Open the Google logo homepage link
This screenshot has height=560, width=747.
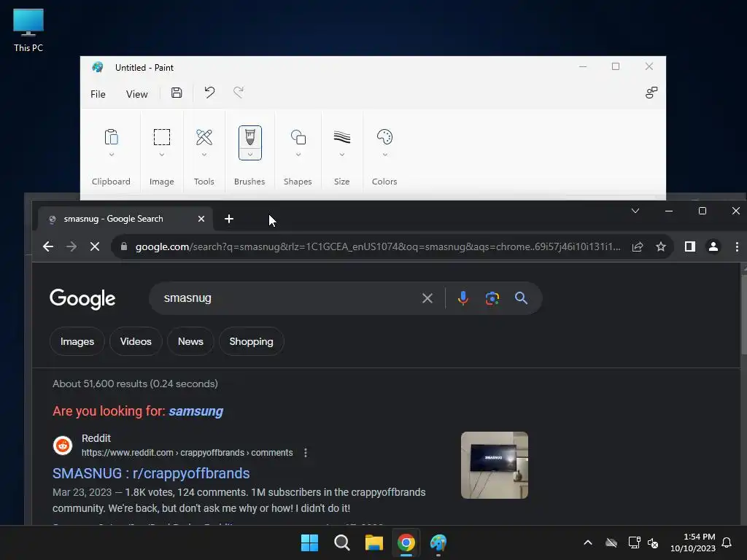pyautogui.click(x=82, y=298)
